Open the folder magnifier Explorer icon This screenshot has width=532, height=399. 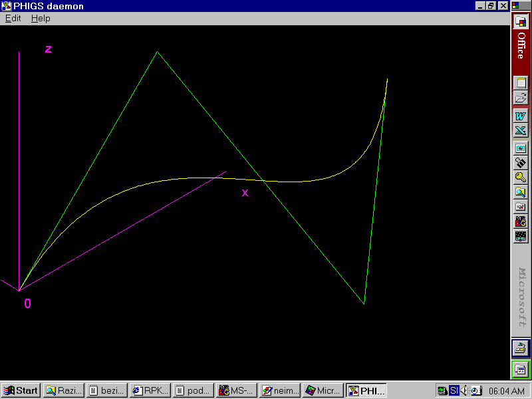[x=521, y=192]
